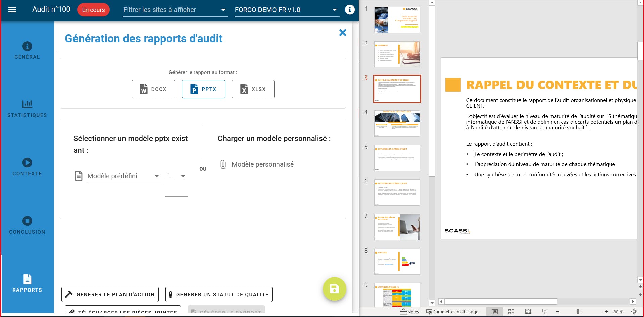Open the hamburger navigation menu
The image size is (644, 317).
[12, 10]
